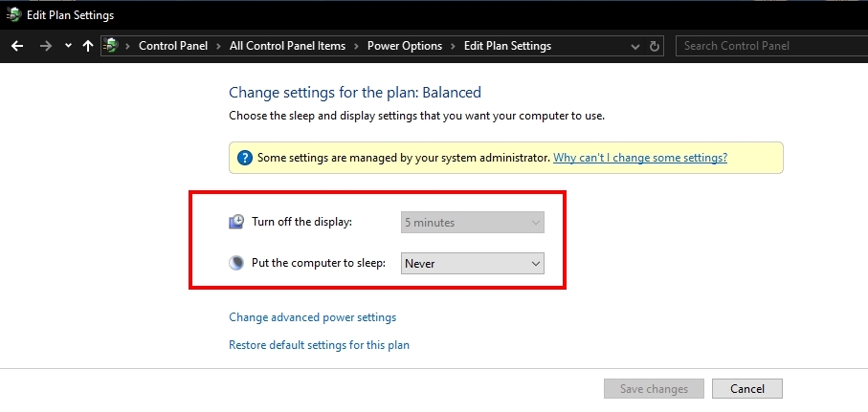Click the Forward navigation arrow
The image size is (868, 412).
point(45,46)
